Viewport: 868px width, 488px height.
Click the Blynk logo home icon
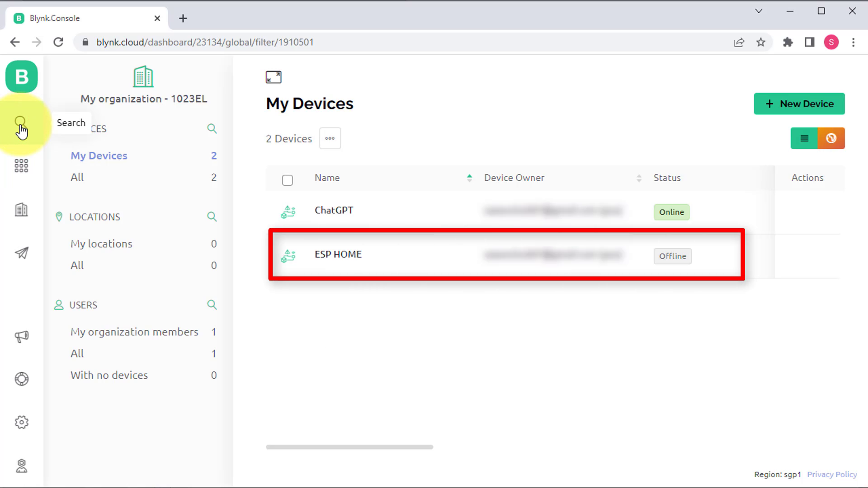coord(21,77)
